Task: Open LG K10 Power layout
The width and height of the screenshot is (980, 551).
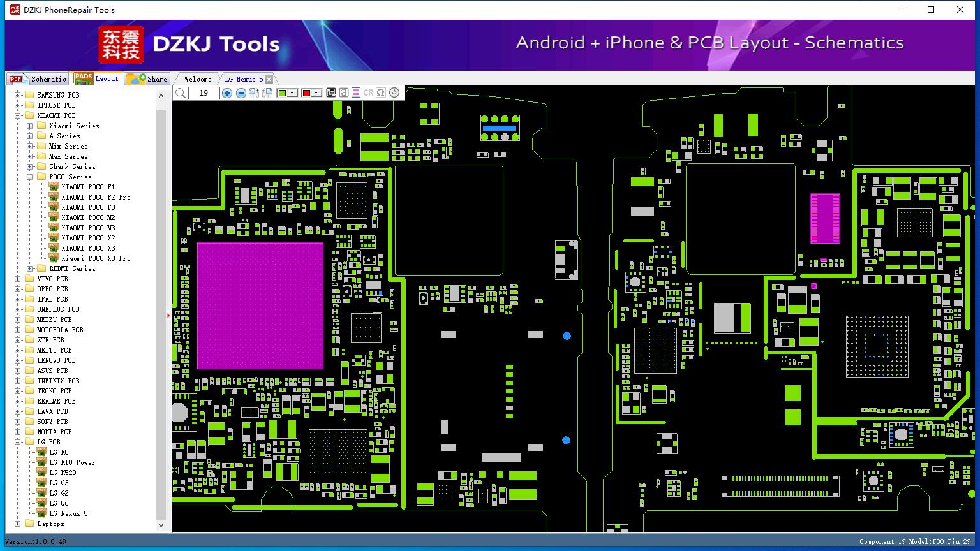Action: tap(72, 462)
